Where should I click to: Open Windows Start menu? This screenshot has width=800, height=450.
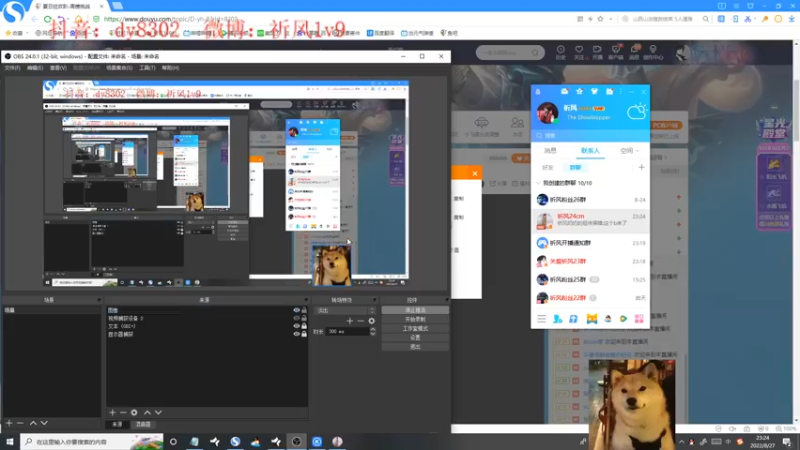[10, 441]
